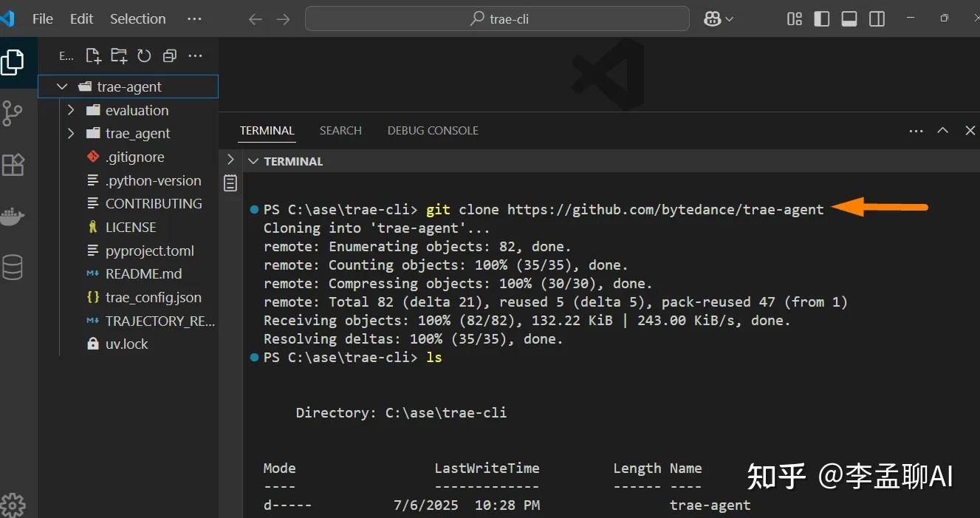This screenshot has width=980, height=518.
Task: Open the Source Control view
Action: click(x=13, y=113)
